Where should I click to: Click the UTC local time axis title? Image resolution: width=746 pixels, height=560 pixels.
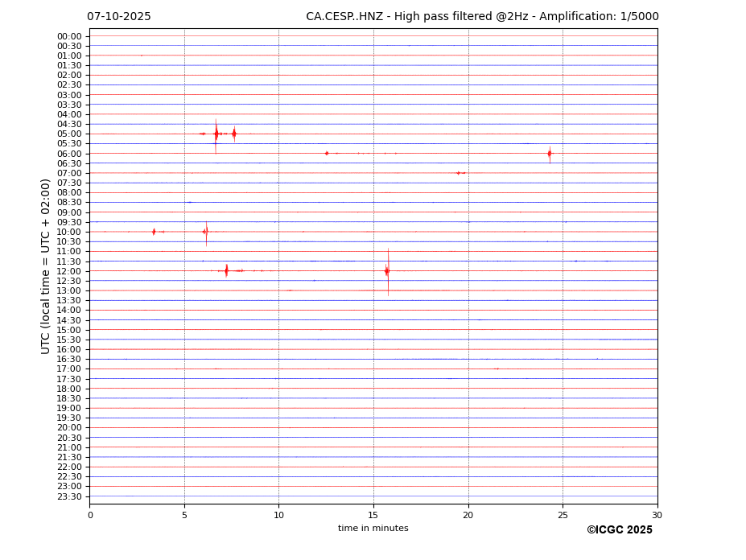pyautogui.click(x=46, y=266)
